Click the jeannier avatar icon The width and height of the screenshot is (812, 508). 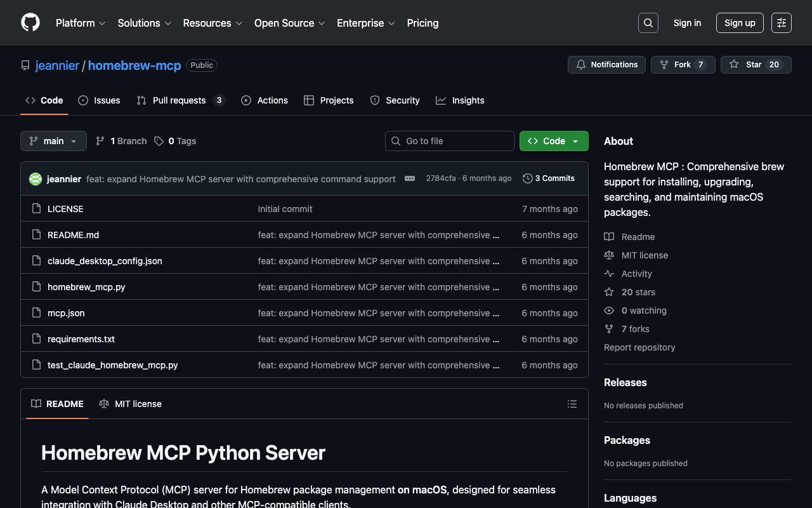[36, 179]
